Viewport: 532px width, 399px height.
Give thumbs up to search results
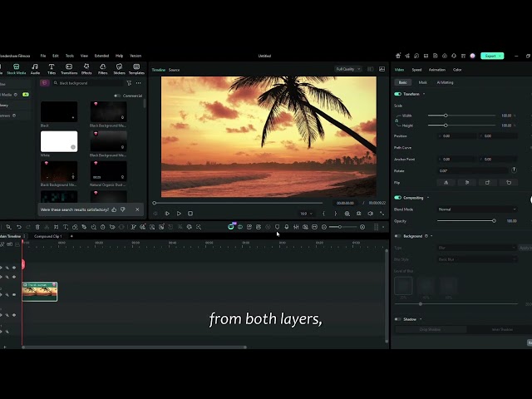114,209
